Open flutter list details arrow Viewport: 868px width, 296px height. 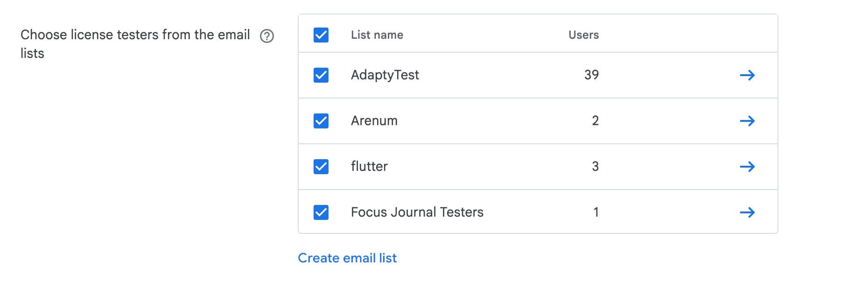tap(747, 167)
